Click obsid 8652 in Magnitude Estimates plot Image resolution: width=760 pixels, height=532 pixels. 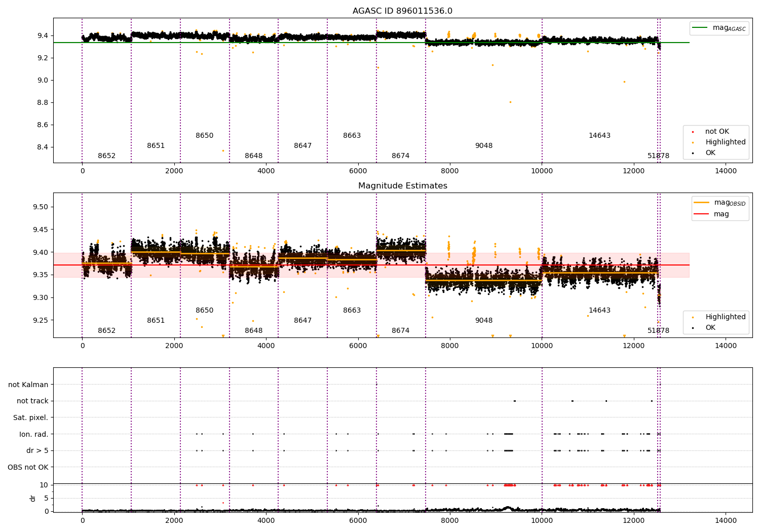107,331
